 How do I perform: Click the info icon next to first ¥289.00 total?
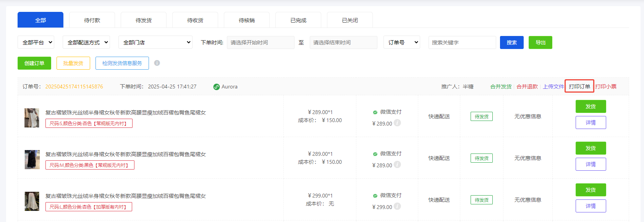397,123
